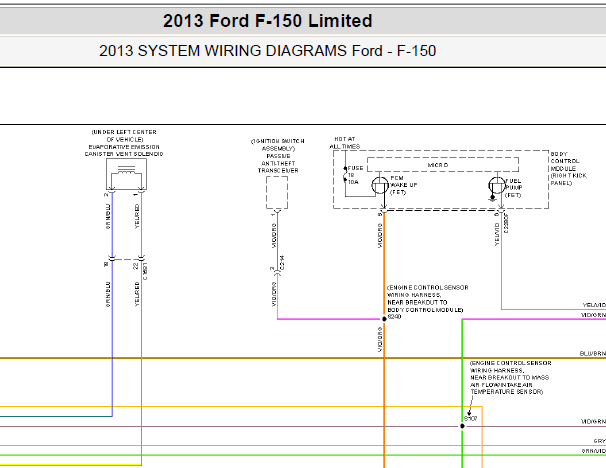The image size is (606, 468).
Task: Click the S107 splice dot
Action: point(462,426)
